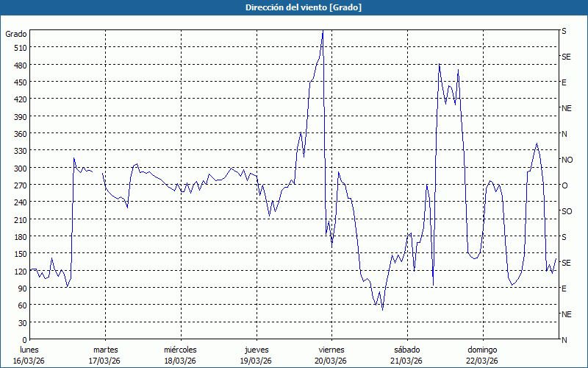Click the 'NO' compass label on right axis
This screenshot has width=588, height=368.
pyautogui.click(x=567, y=160)
